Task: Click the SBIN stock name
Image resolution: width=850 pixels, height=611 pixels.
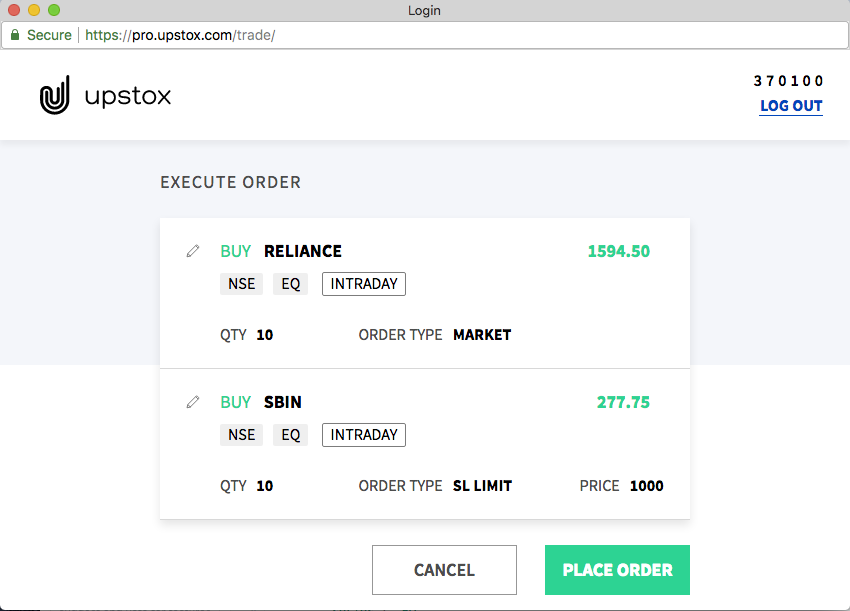Action: click(x=282, y=402)
